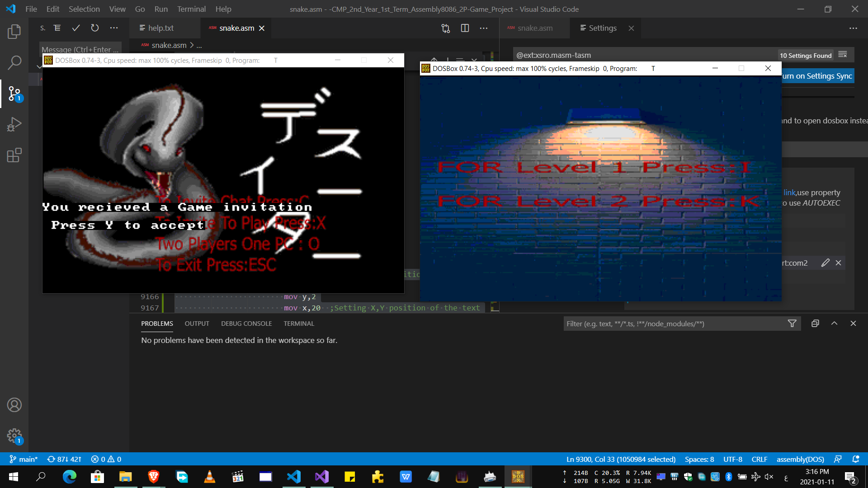Click the filter funnel icon in Problems
The width and height of the screenshot is (868, 488).
(792, 324)
